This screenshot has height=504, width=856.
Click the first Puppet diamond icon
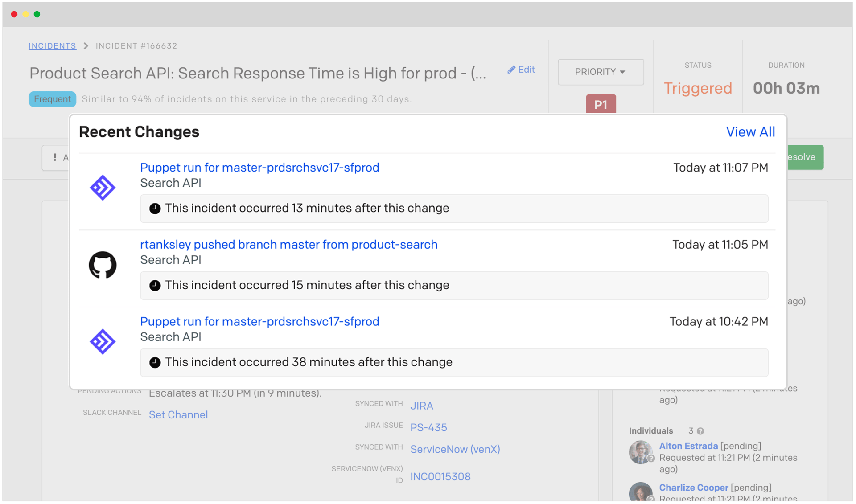(x=103, y=188)
